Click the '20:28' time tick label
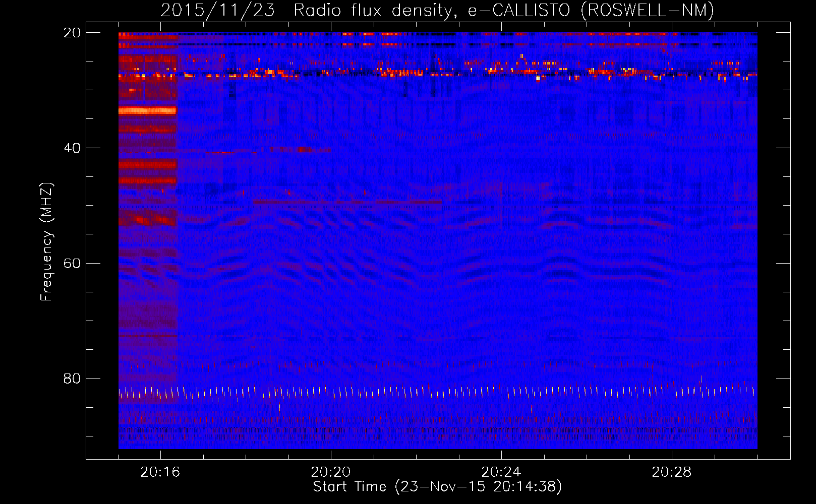 point(672,472)
